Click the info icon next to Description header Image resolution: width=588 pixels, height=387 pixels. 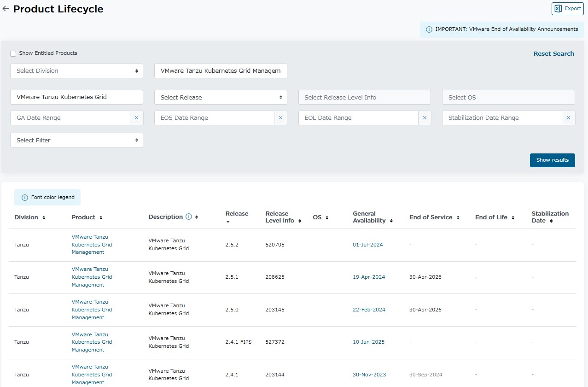click(x=189, y=217)
